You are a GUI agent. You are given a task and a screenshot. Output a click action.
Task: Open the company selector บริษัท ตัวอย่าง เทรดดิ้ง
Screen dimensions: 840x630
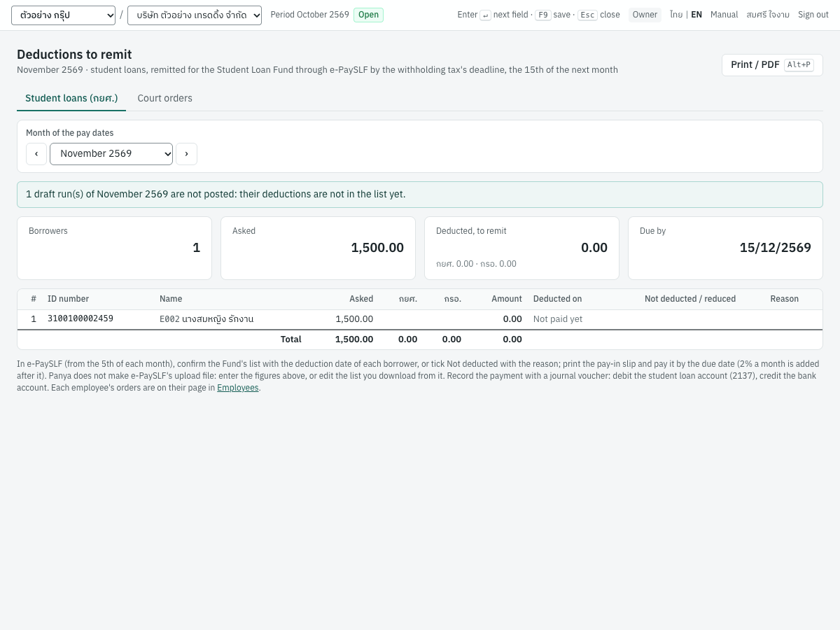point(195,15)
